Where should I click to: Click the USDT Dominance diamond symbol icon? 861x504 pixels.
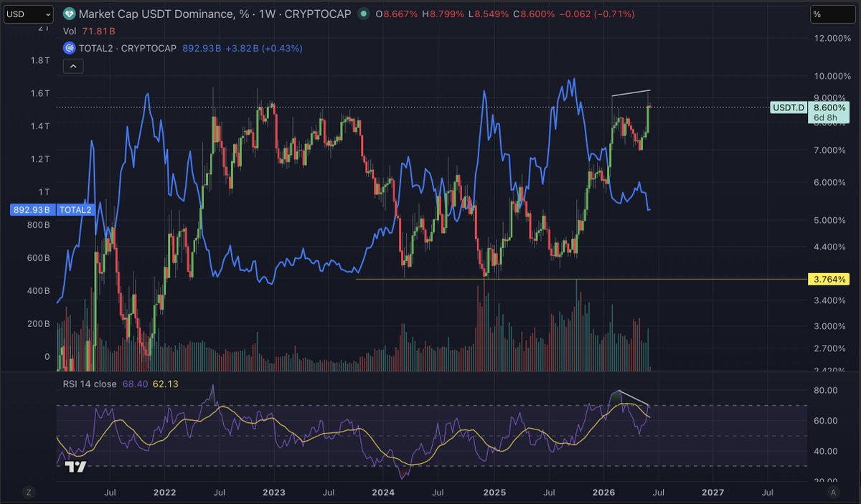(x=69, y=14)
